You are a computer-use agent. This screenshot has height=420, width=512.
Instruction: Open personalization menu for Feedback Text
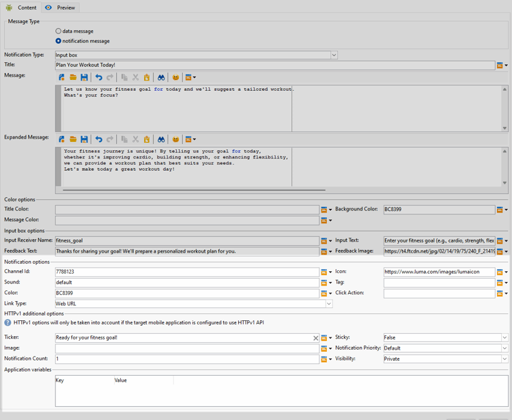pyautogui.click(x=326, y=251)
